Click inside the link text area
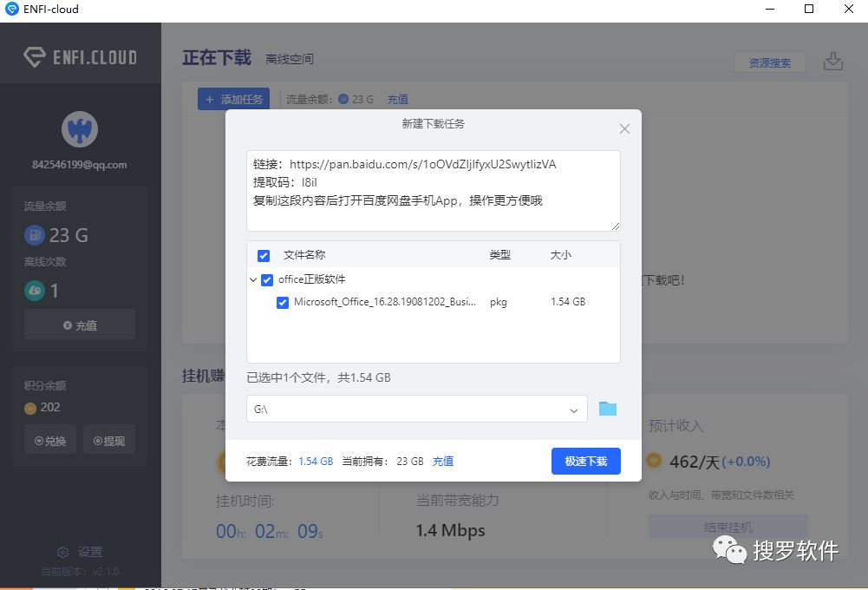Image resolution: width=868 pixels, height=590 pixels. coord(434,191)
